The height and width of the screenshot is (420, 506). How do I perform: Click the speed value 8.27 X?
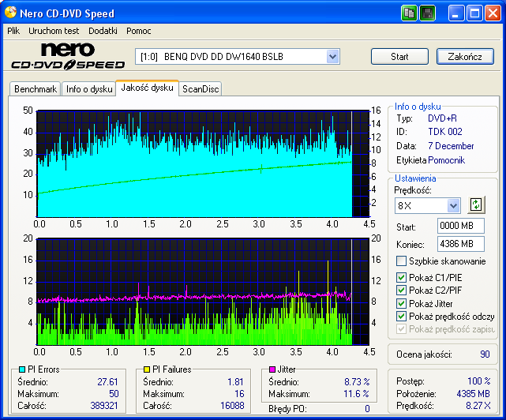(478, 406)
